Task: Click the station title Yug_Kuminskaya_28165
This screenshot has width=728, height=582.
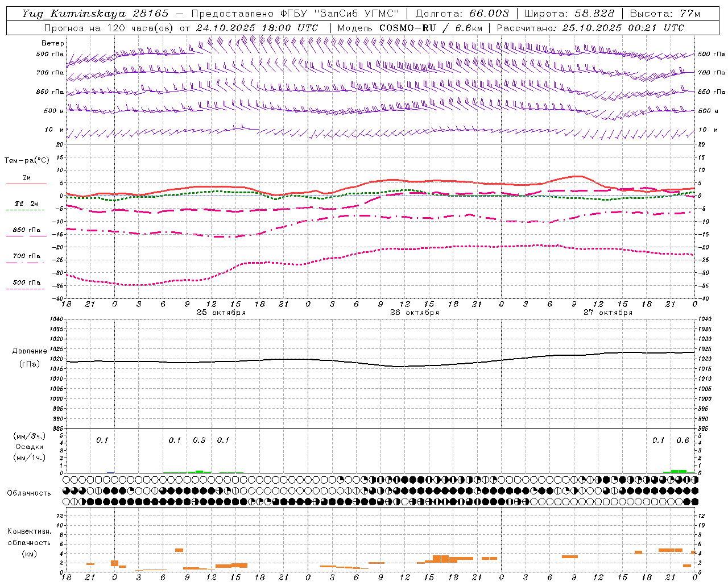Action: [96, 14]
